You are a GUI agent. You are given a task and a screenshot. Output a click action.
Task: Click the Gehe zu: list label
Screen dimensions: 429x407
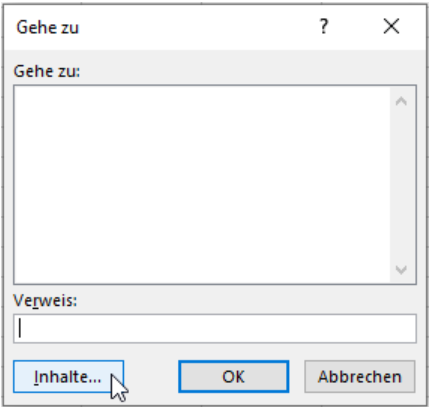tap(47, 71)
